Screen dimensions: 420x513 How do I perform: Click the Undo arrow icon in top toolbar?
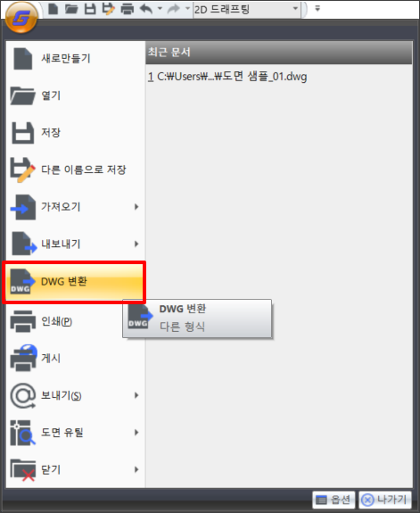tap(146, 9)
